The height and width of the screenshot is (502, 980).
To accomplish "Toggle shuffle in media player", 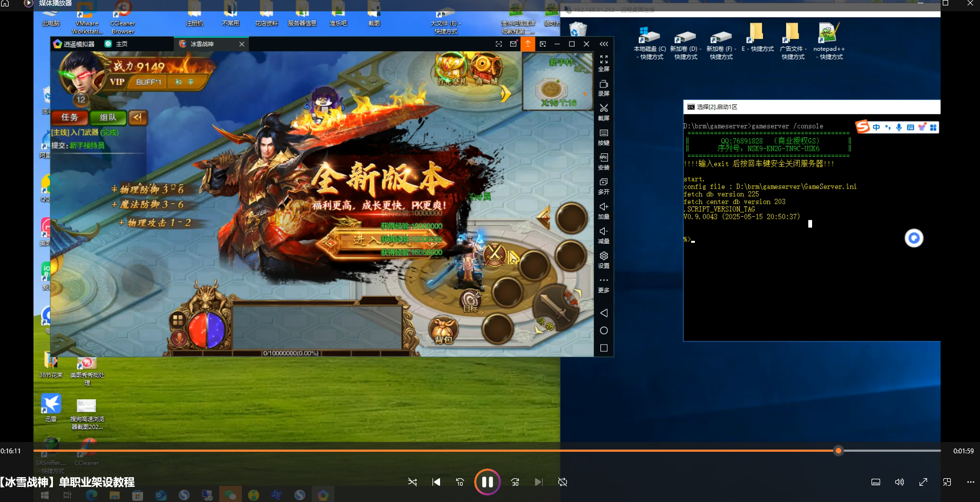I will click(413, 482).
